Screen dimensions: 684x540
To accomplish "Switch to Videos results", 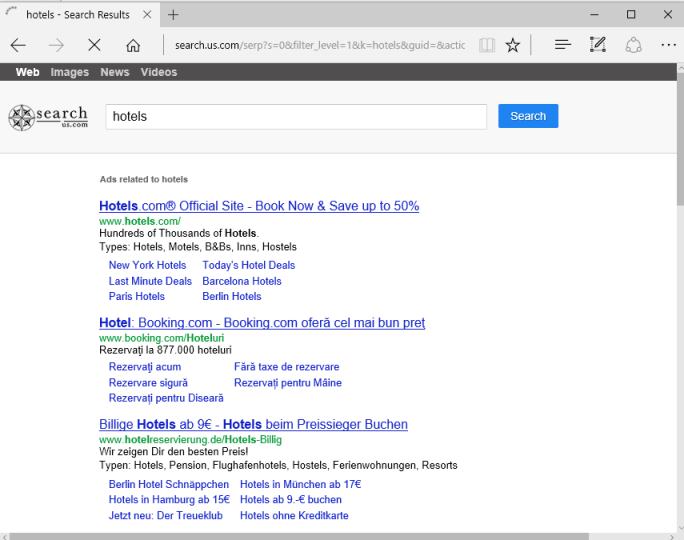I will coord(159,72).
